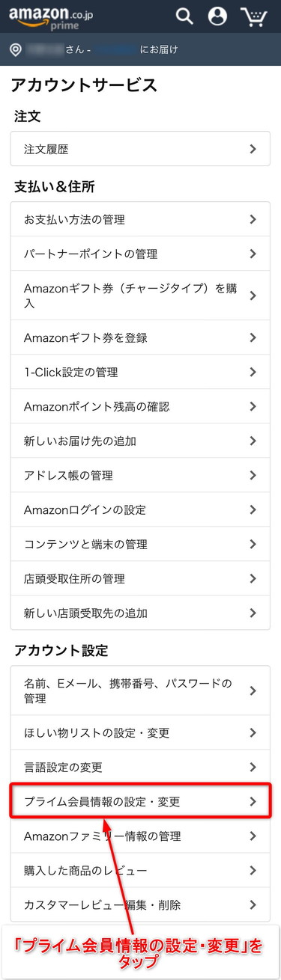The width and height of the screenshot is (281, 980).
Task: Open パートナーポイントの管理
Action: [x=140, y=254]
